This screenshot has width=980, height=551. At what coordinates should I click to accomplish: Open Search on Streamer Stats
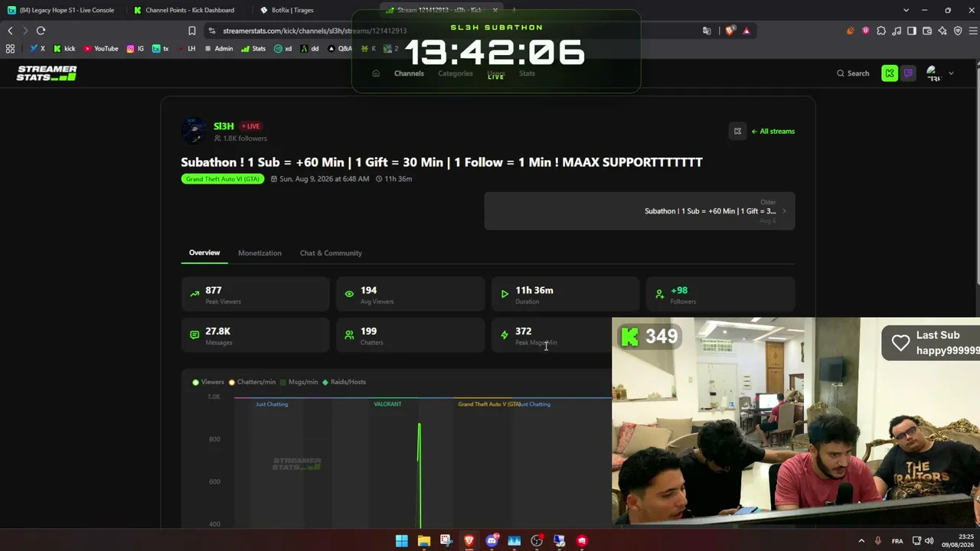click(853, 73)
